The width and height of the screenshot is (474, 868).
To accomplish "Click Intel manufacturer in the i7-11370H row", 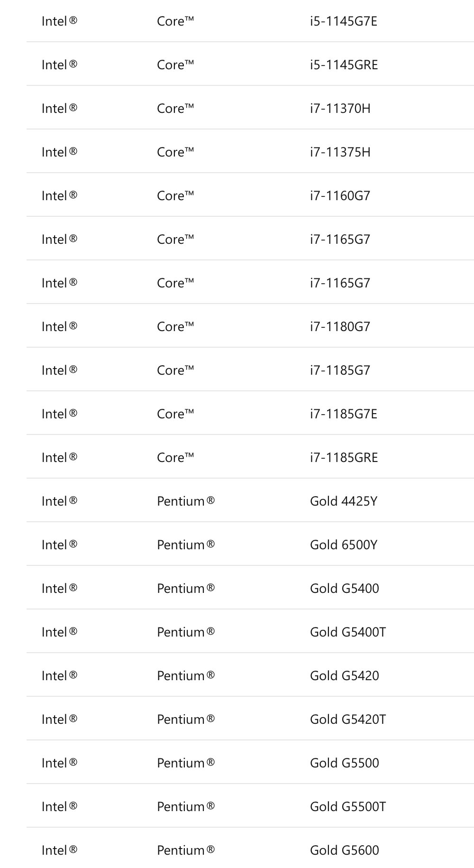I will 59,109.
